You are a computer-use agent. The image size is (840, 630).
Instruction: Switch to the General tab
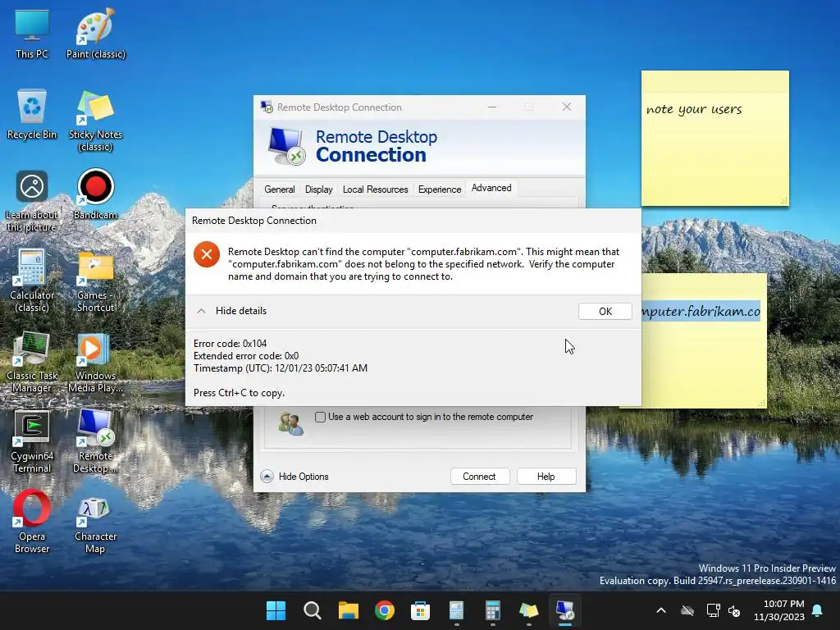pyautogui.click(x=279, y=189)
